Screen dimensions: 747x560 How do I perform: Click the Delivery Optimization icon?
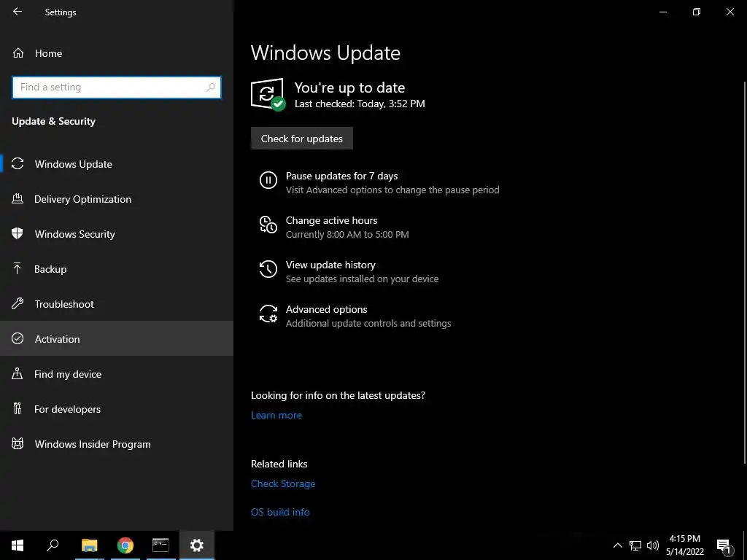pos(18,198)
